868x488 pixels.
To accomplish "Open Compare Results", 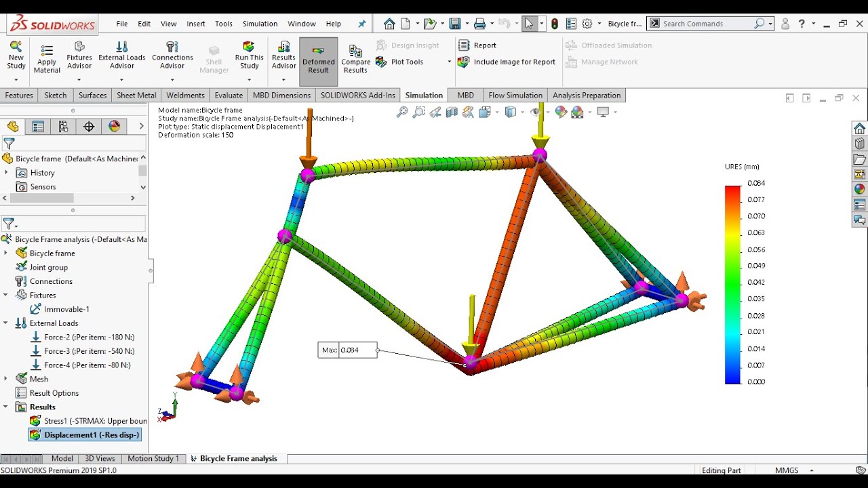I will (355, 60).
